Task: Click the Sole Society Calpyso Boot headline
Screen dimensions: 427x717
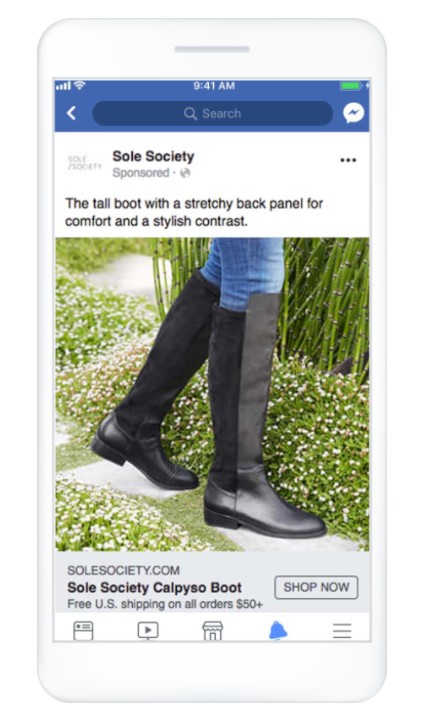Action: tap(155, 588)
